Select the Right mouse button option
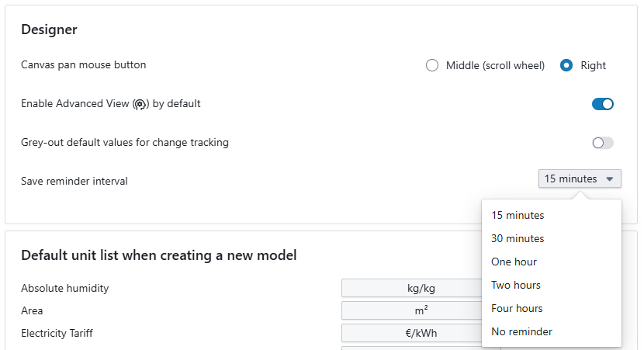644x350 pixels. (x=566, y=65)
